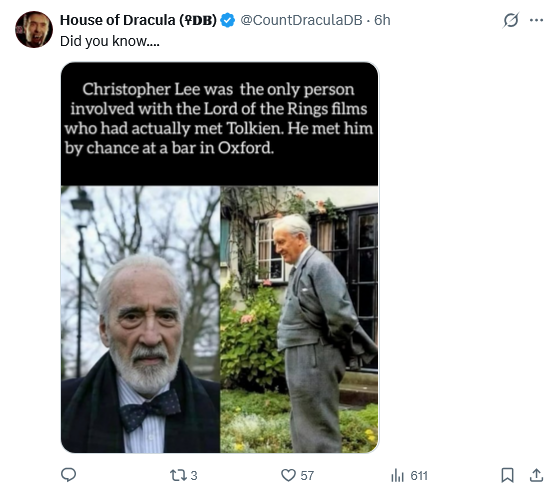Click the blue verified badge

click(x=227, y=20)
